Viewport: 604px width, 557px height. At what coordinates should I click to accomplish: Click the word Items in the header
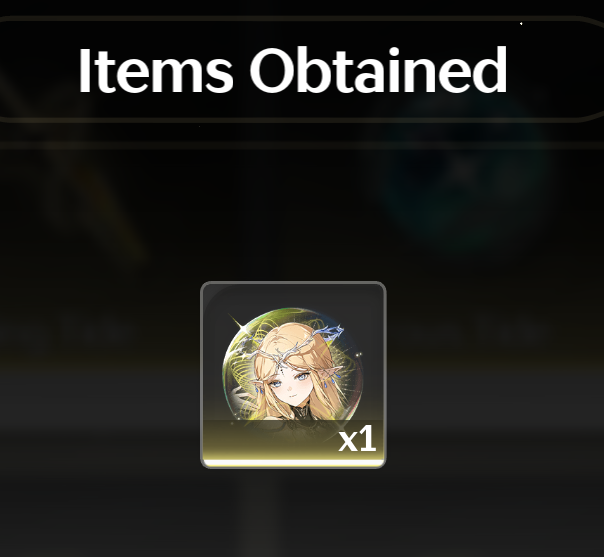156,70
